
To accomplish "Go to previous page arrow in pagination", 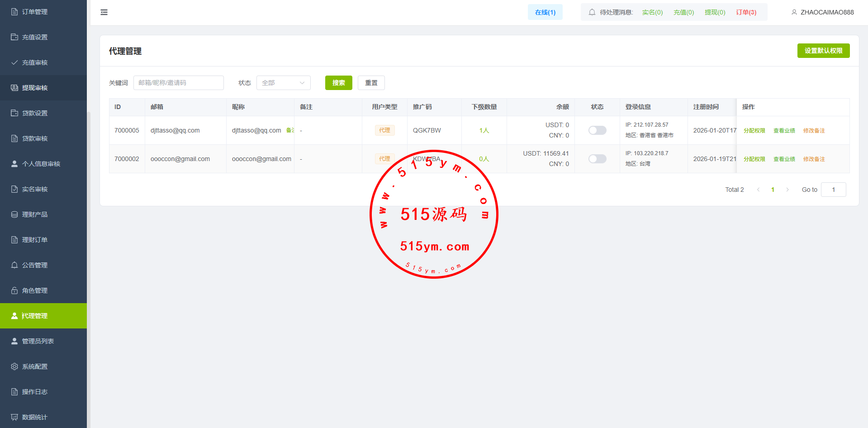I will click(x=759, y=190).
